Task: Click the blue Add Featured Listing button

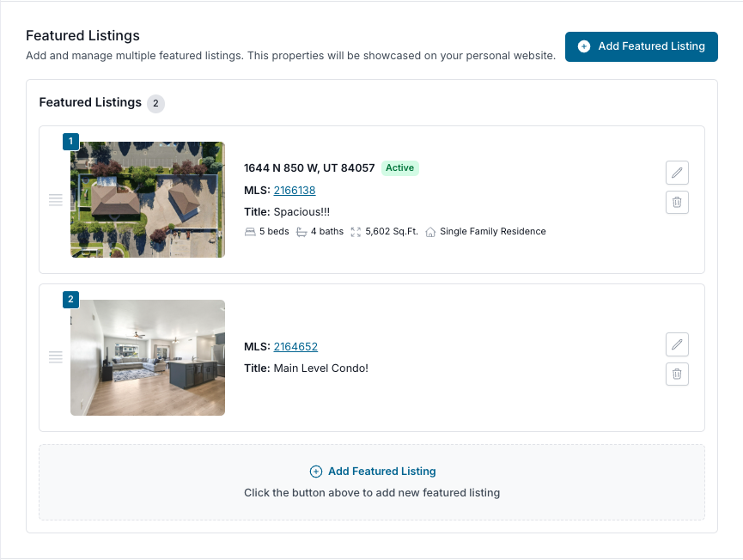Action: tap(641, 46)
